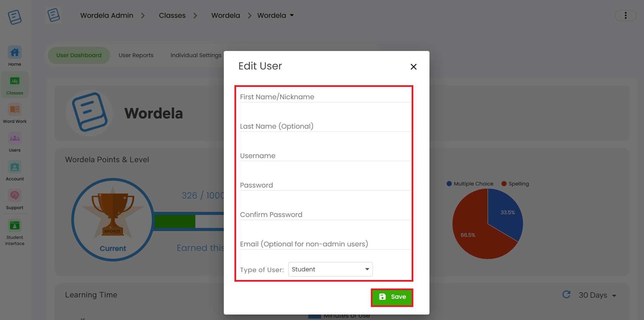Expand the Wordela user breadcrumb dropdown
Screen dimensions: 644x320
click(276, 15)
